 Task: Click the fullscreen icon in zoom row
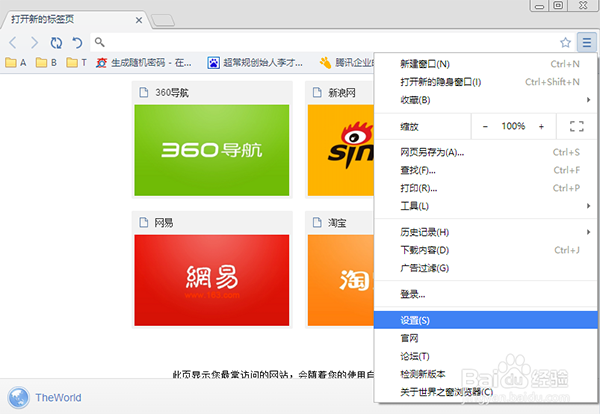pyautogui.click(x=575, y=127)
